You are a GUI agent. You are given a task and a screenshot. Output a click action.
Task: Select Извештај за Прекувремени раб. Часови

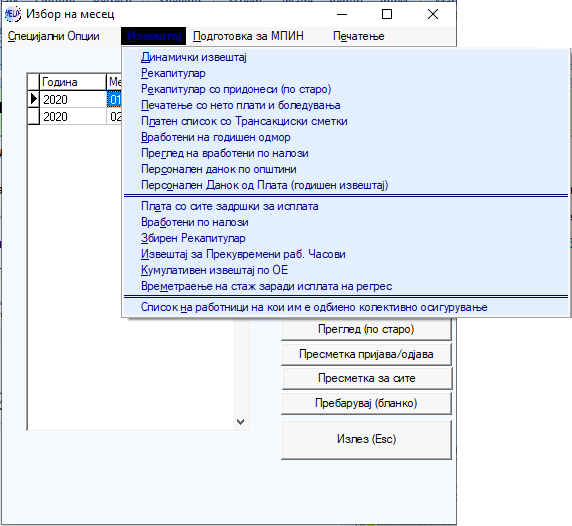coord(243,254)
